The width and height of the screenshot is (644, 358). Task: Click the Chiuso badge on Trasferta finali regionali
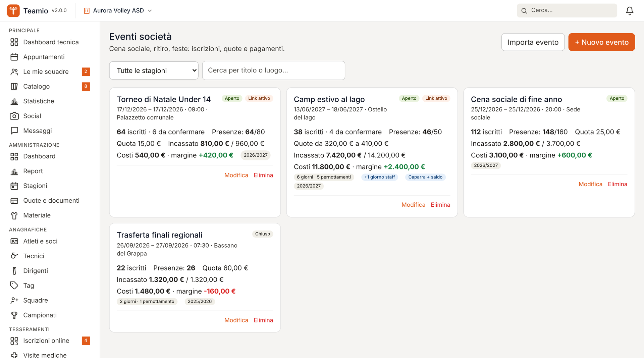point(262,234)
